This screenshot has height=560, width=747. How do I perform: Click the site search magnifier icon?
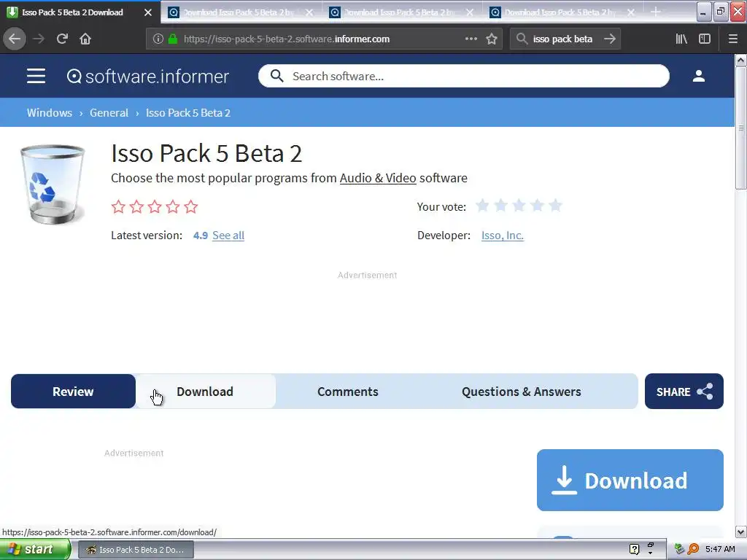pyautogui.click(x=276, y=76)
